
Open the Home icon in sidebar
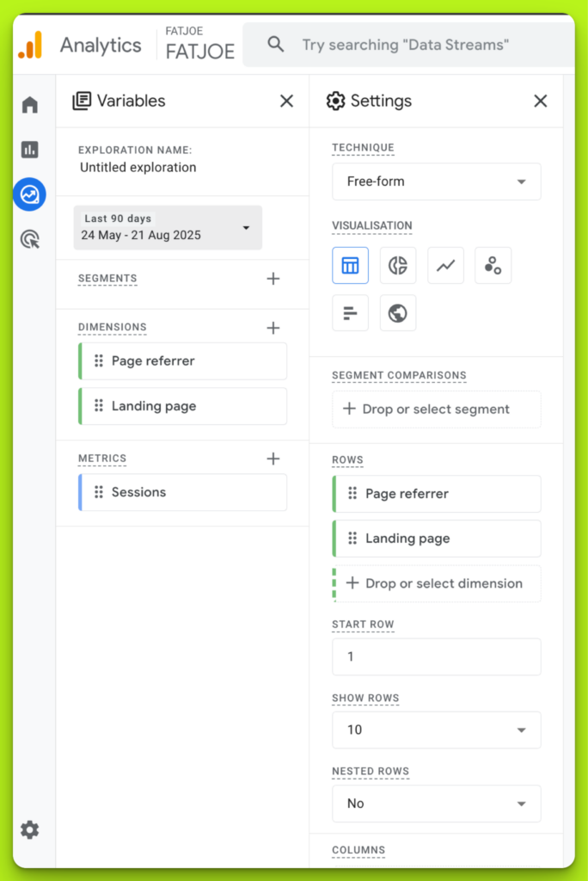pyautogui.click(x=30, y=104)
